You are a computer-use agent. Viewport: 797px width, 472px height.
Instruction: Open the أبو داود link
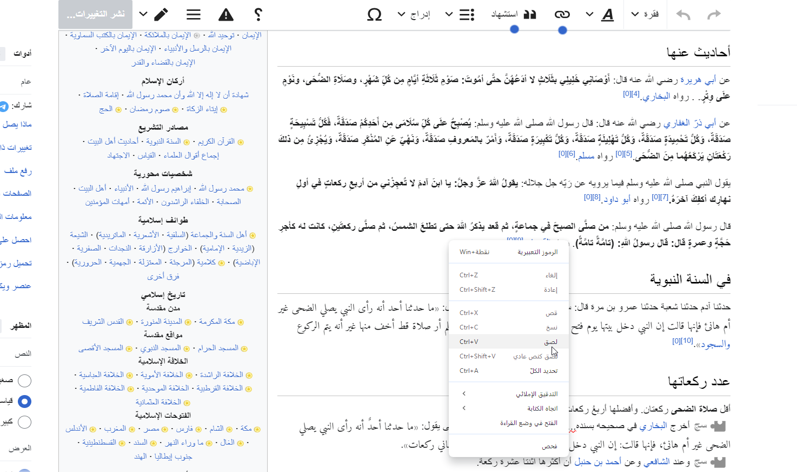pos(616,200)
